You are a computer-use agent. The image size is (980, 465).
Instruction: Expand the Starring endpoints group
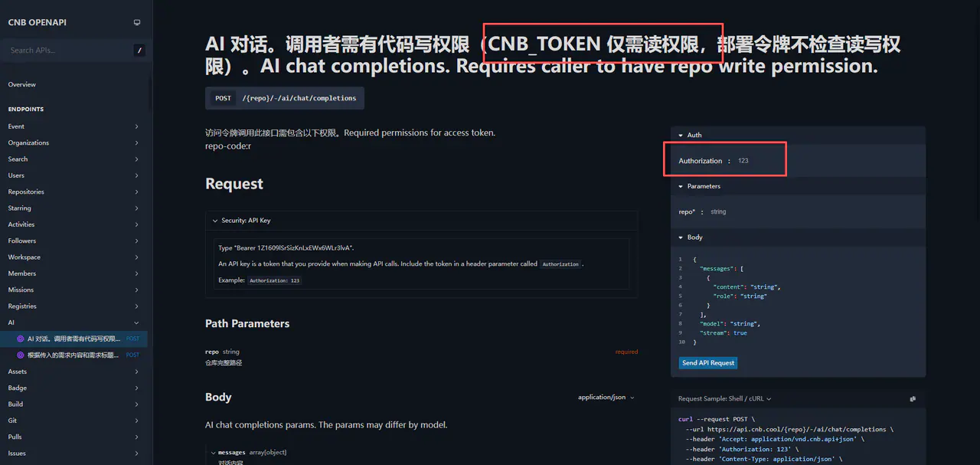tap(73, 208)
